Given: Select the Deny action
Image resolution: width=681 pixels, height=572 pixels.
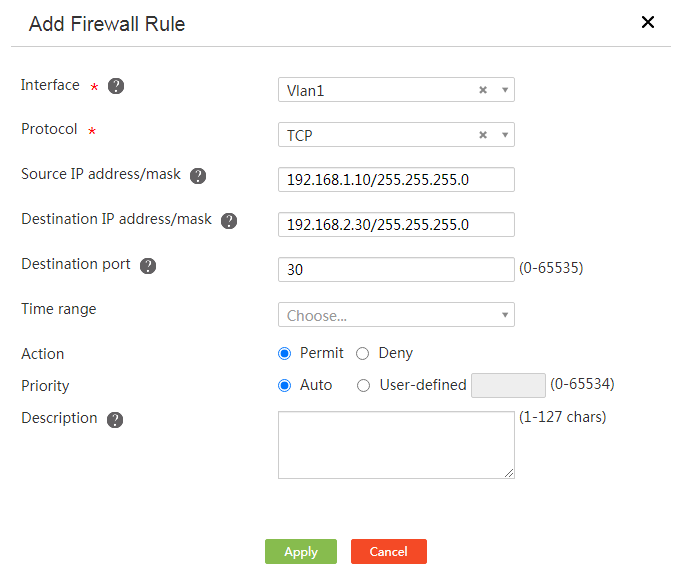Looking at the screenshot, I should 363,354.
